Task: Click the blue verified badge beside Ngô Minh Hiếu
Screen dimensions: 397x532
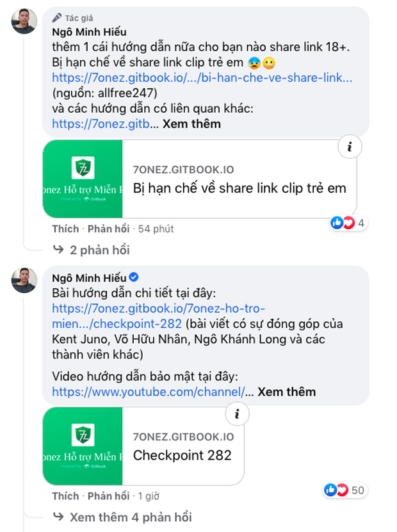Action: click(133, 277)
